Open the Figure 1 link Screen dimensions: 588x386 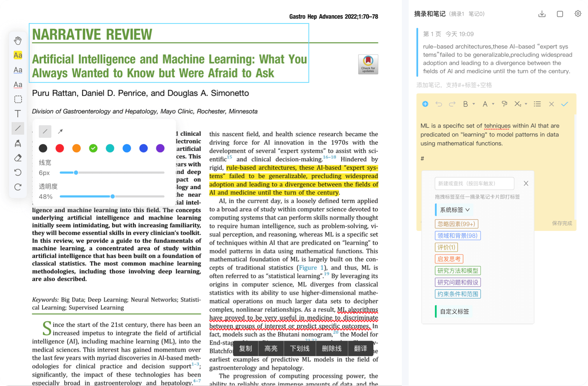[311, 268]
